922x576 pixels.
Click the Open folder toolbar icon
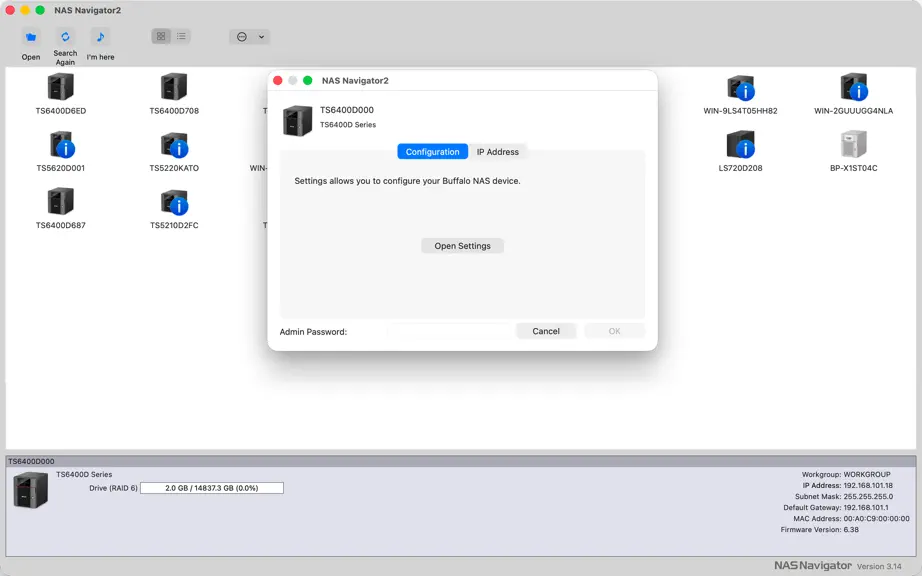point(31,37)
